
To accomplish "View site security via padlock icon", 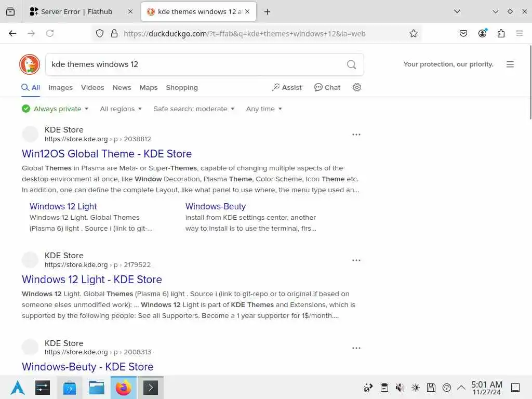I will point(114,33).
